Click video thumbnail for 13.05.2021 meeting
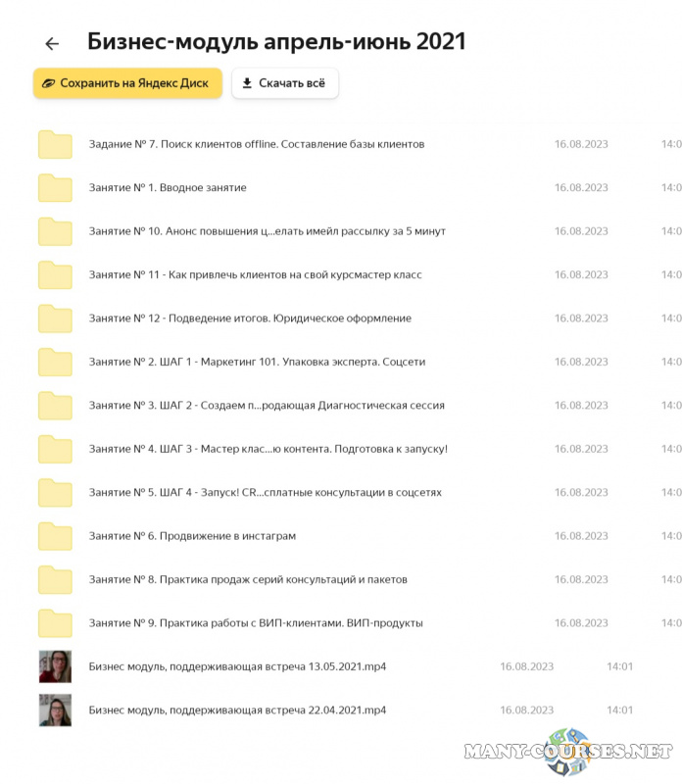682x784 pixels. tap(55, 666)
